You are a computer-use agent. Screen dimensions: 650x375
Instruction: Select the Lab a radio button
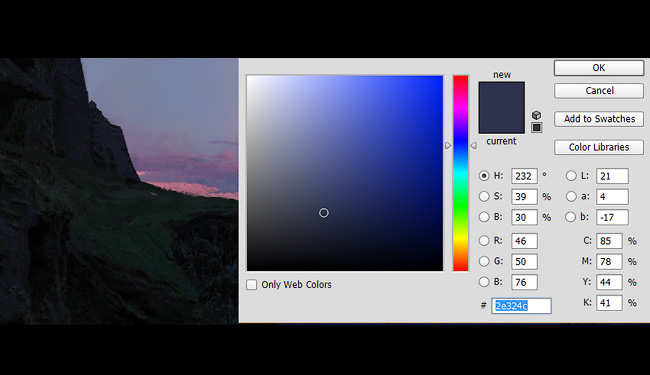click(571, 196)
